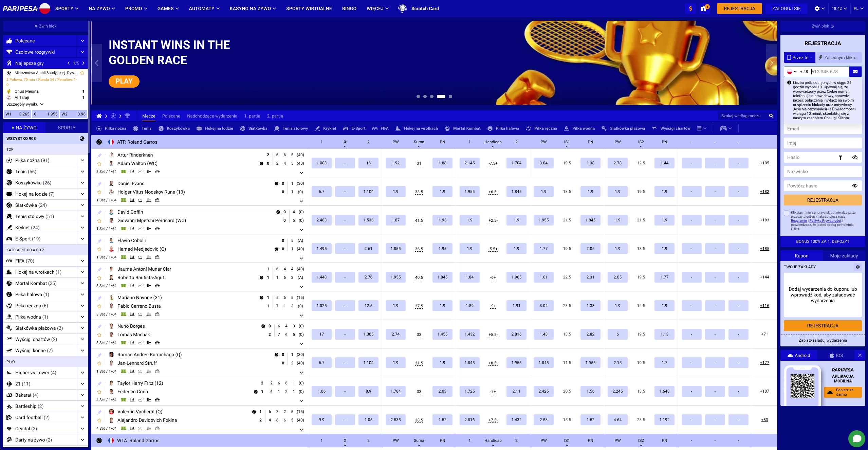The height and width of the screenshot is (450, 868).
Task: Switch to Nadchodzące wydarzenia tab
Action: point(212,116)
